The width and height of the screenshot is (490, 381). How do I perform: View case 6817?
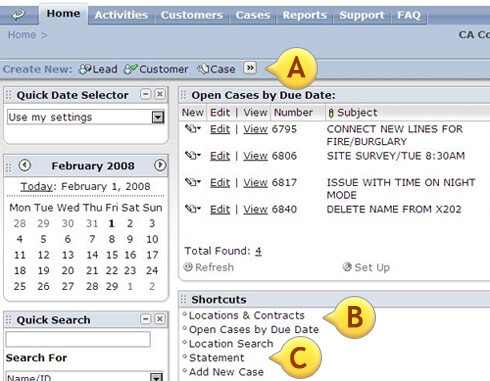pos(255,183)
